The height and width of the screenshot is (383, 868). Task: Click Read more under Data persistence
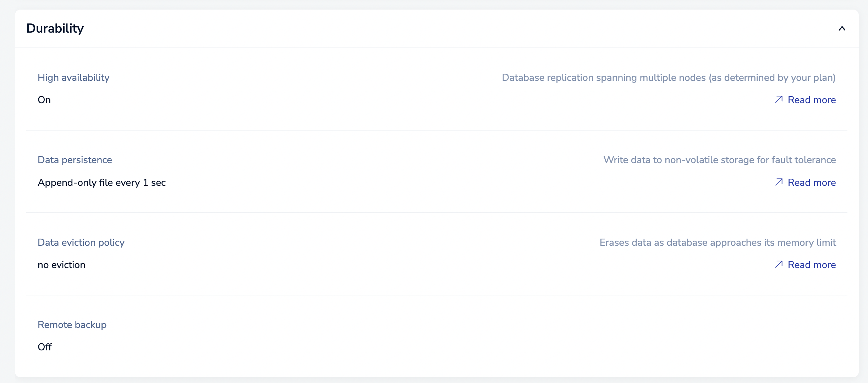812,182
